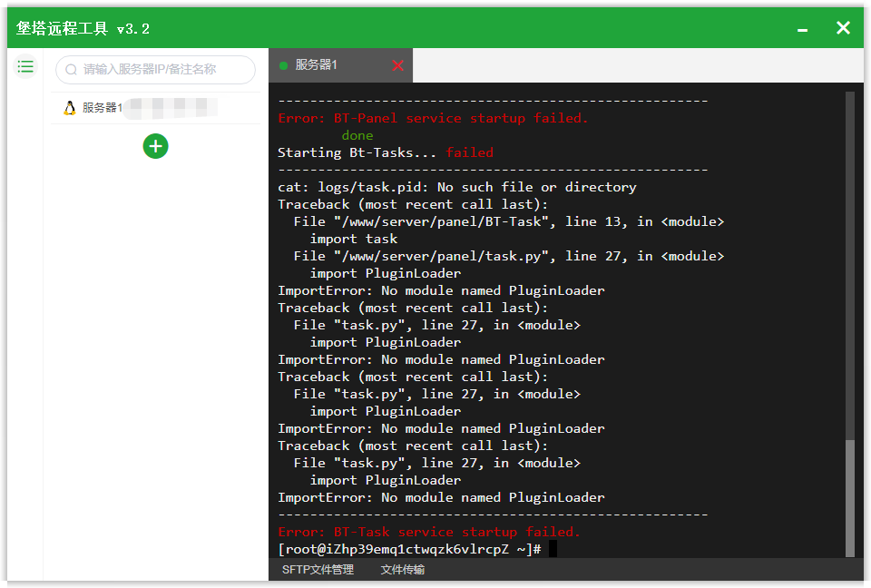Minimize the 堡塔远程工具 window
The height and width of the screenshot is (588, 871).
803,29
